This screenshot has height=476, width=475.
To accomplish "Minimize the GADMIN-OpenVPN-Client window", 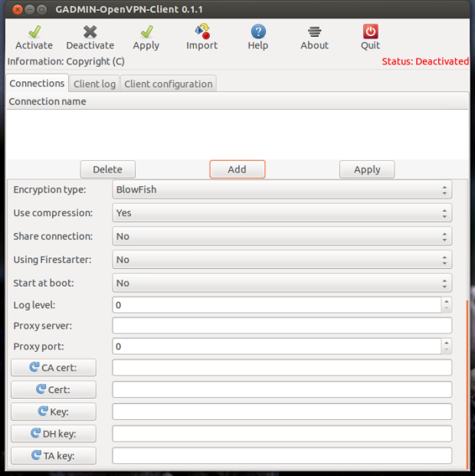I will [30, 10].
